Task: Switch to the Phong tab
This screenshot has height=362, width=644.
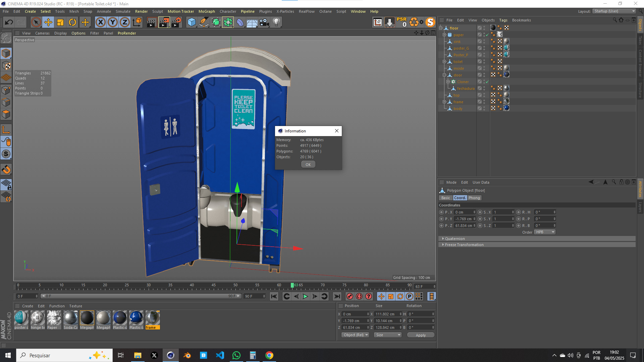Action: (x=474, y=198)
